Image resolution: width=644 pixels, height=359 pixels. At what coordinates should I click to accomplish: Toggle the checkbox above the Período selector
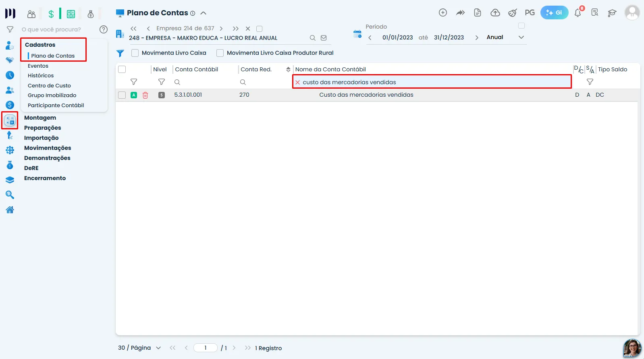(x=521, y=26)
